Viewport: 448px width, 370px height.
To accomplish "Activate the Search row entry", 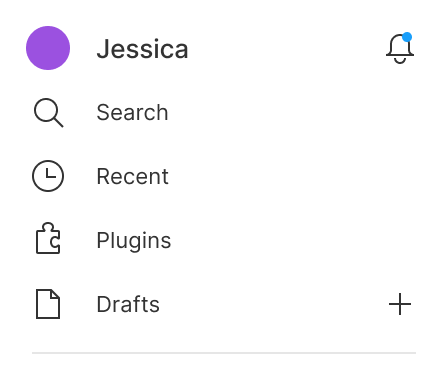I will 224,112.
